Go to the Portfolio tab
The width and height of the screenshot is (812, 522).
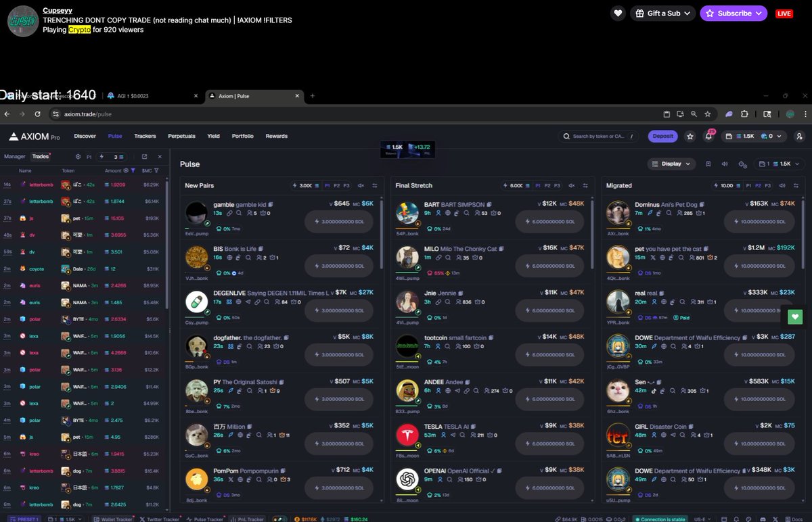[x=243, y=136]
